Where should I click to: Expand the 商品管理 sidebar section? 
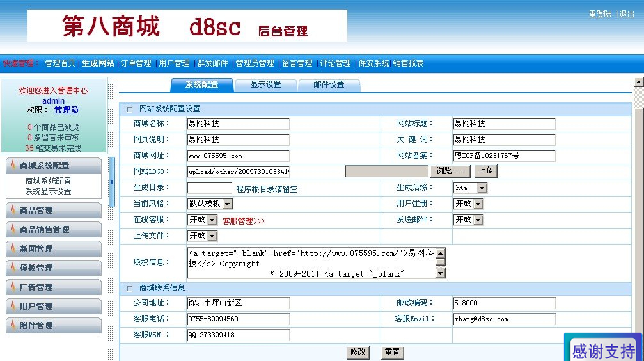(x=54, y=210)
